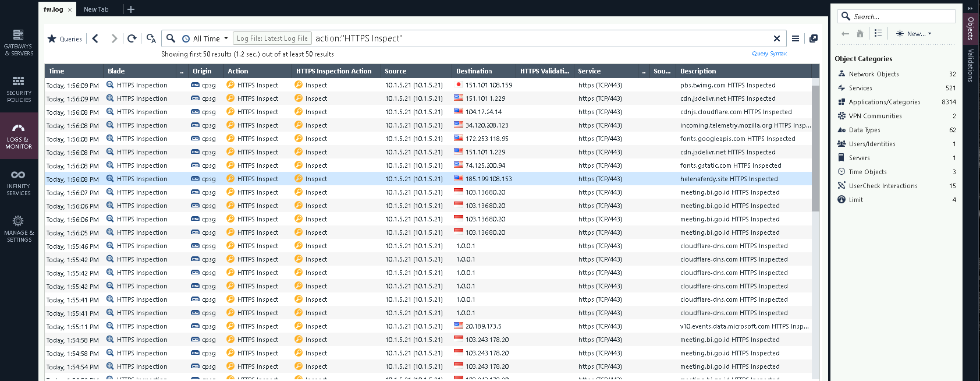Open Manage & Settings in sidebar
Viewport: 980px width, 381px height.
click(19, 228)
